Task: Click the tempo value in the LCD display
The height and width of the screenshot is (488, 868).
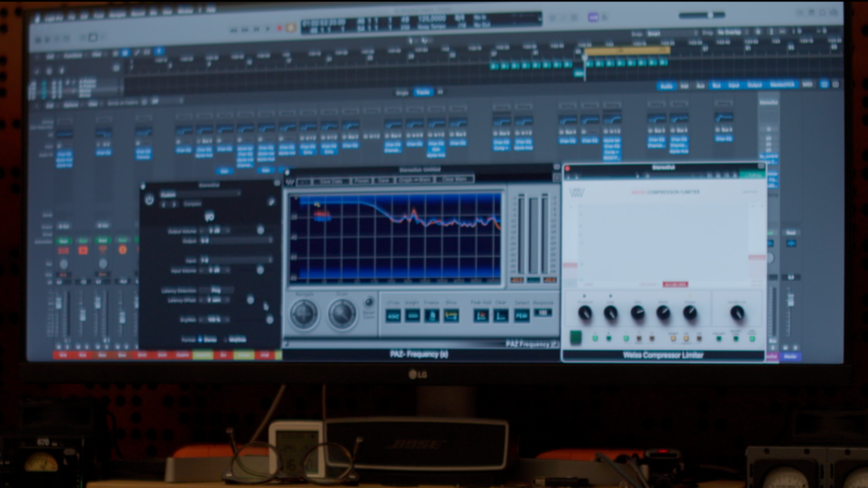Action: click(x=432, y=18)
